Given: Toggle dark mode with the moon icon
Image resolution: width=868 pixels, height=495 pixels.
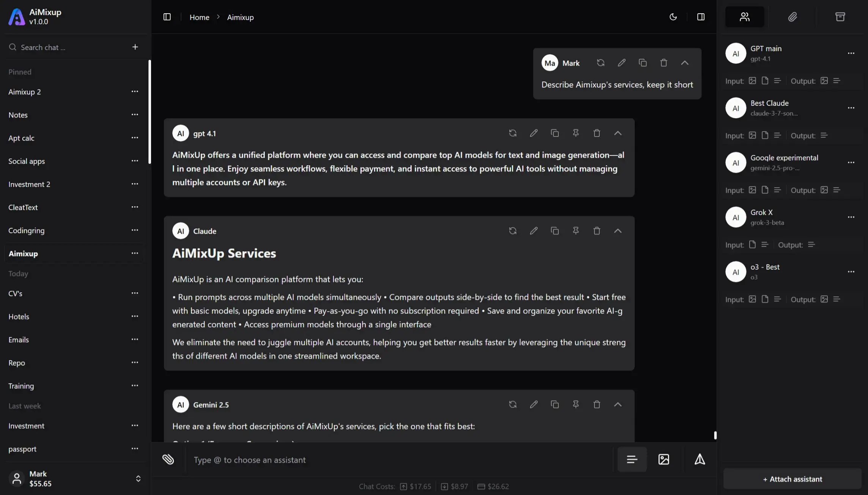Looking at the screenshot, I should point(673,17).
